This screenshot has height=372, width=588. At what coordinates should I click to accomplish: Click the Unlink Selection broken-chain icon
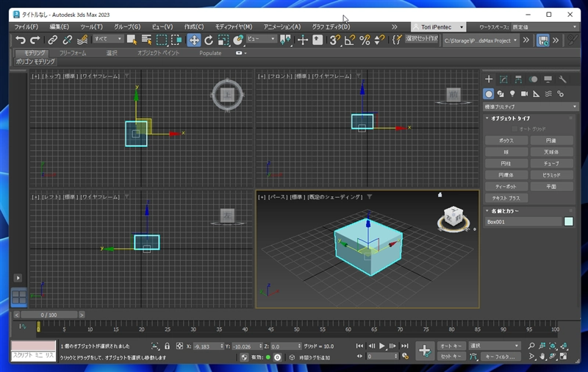click(68, 40)
